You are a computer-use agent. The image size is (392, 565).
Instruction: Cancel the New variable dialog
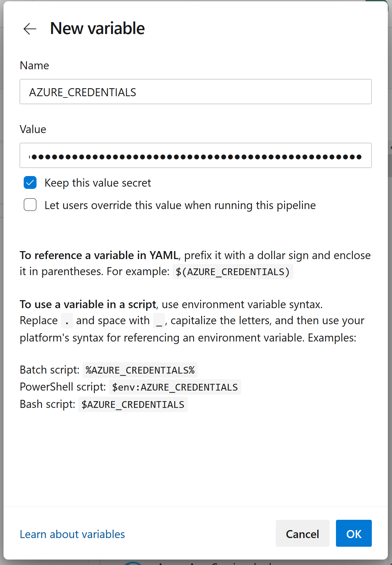click(302, 534)
